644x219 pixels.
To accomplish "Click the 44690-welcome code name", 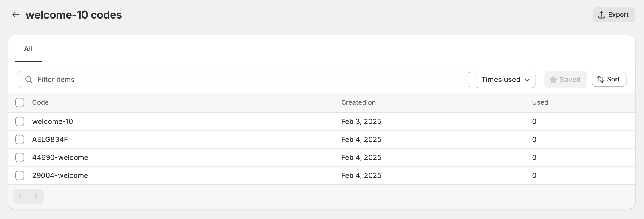I will [x=60, y=157].
